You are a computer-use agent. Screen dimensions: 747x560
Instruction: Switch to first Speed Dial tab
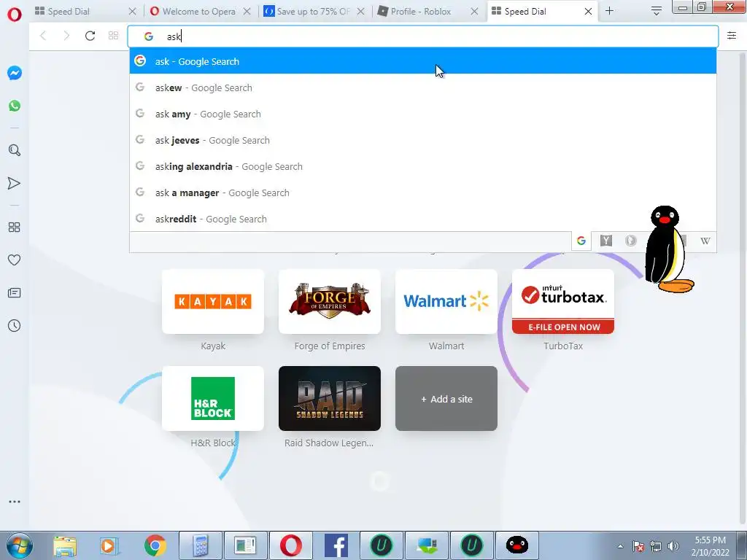pyautogui.click(x=80, y=12)
